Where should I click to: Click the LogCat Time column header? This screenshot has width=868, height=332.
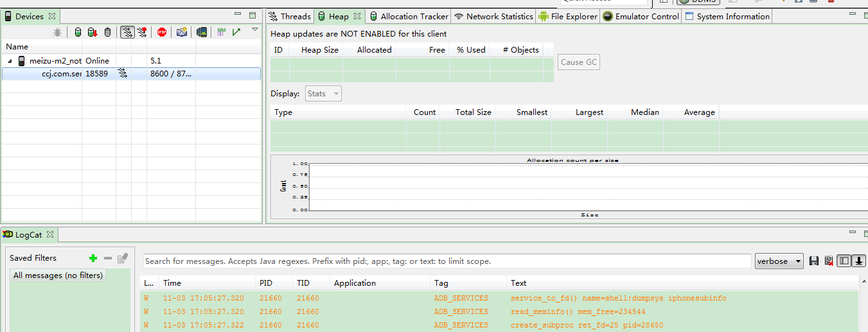coord(207,283)
